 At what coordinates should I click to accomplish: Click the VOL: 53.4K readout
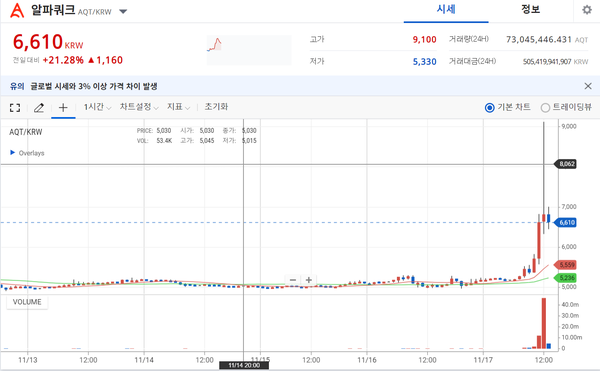pos(154,141)
